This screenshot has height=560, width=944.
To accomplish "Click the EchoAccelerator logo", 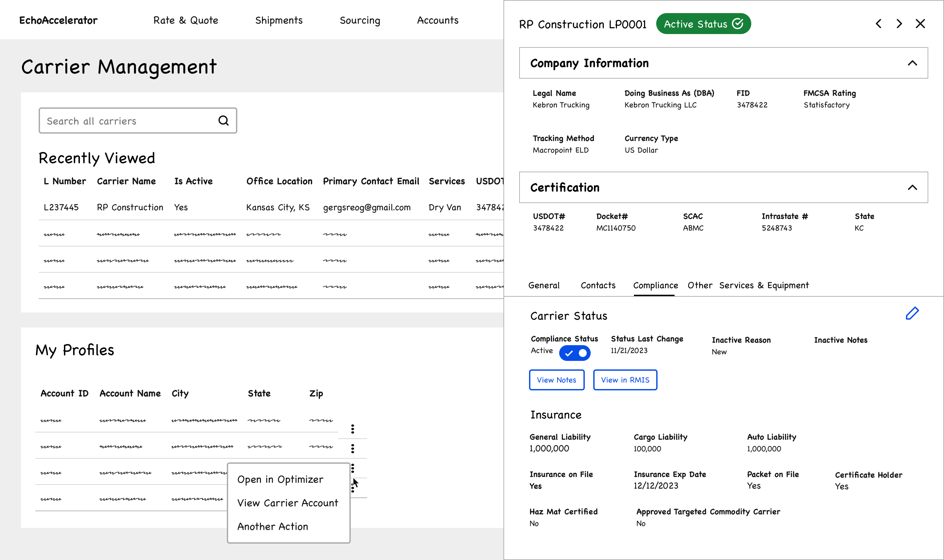I will pyautogui.click(x=58, y=20).
